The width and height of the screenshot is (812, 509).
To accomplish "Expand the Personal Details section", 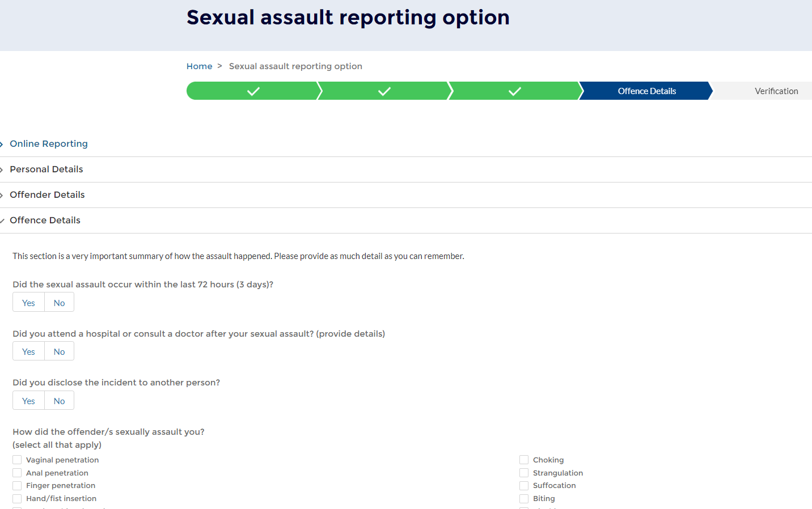I will (46, 169).
